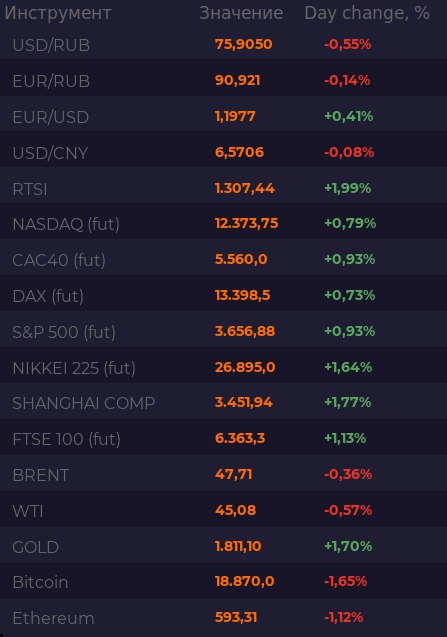Image resolution: width=447 pixels, height=637 pixels.
Task: Select the USD/RUB instrument row
Action: pos(224,44)
